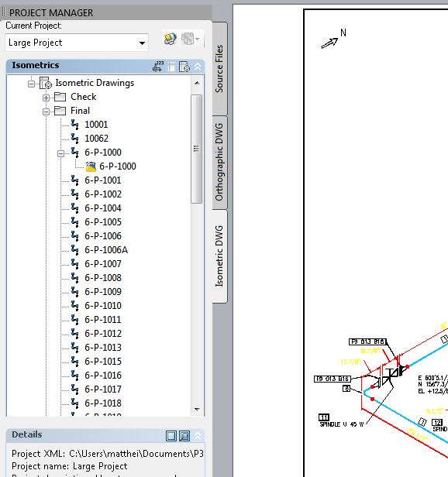Click the project setup icon beside Large Project
The height and width of the screenshot is (477, 448).
click(170, 39)
